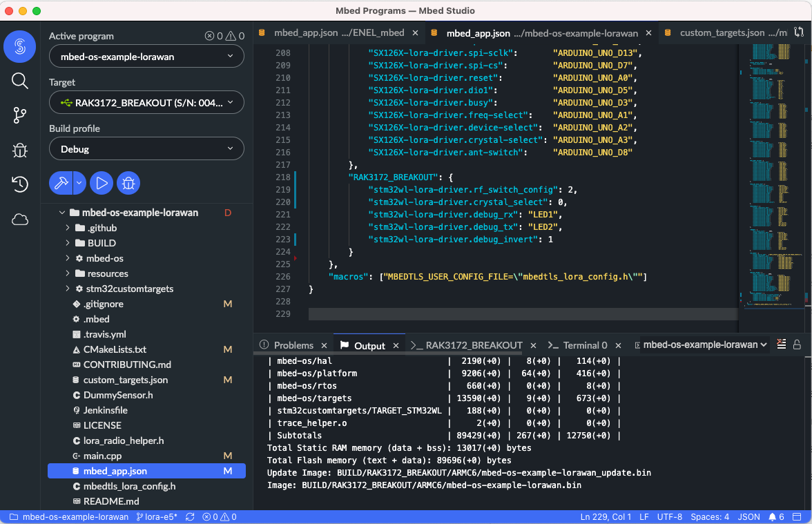Image resolution: width=812 pixels, height=524 pixels.
Task: Open the notifications bell in status bar
Action: pos(776,516)
